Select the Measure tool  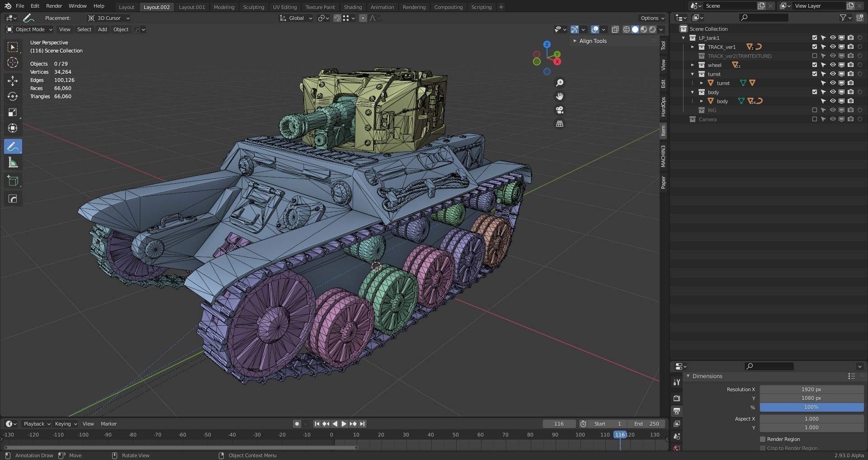tap(13, 162)
